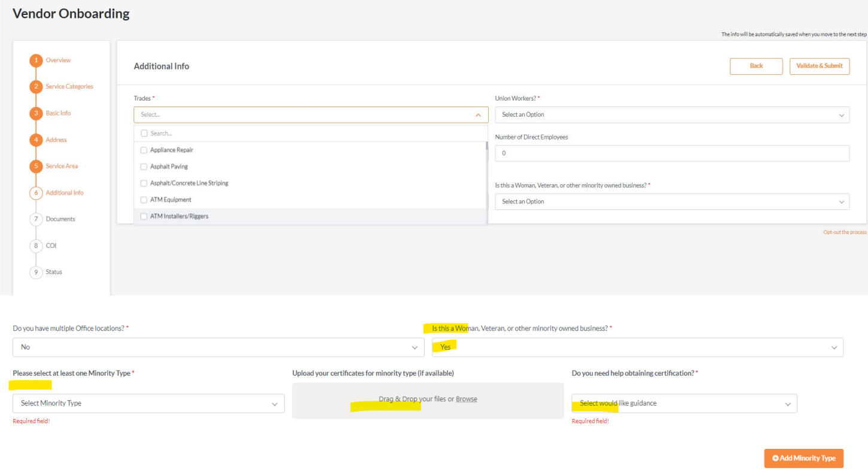Click the Number of Direct Employees field

pyautogui.click(x=672, y=153)
